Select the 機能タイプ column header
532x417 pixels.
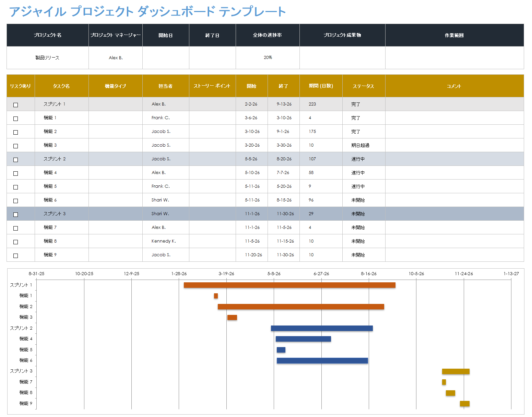116,86
